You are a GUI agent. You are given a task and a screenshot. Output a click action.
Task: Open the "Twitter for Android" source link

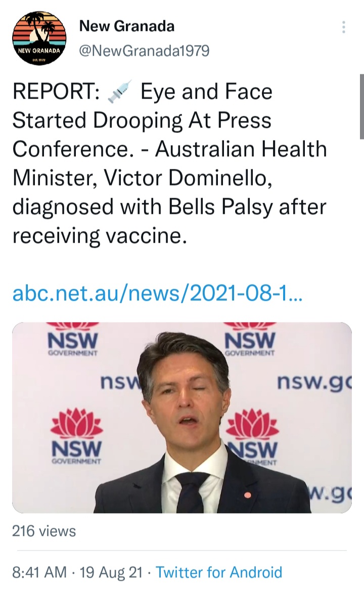tap(219, 572)
